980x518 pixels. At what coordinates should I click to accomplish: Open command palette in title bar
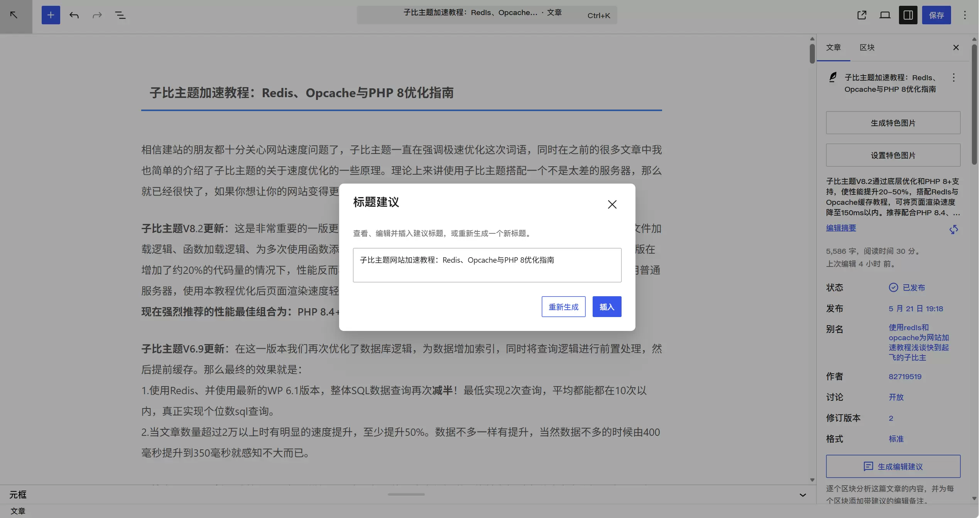tap(487, 15)
